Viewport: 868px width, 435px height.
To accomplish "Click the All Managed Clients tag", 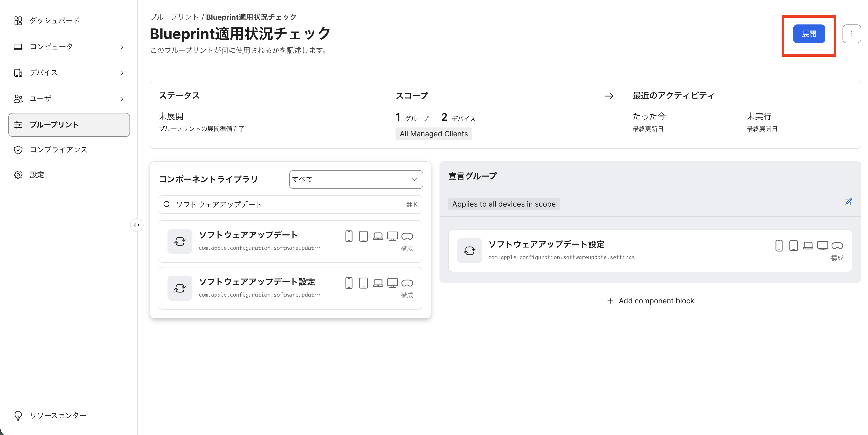I will [434, 134].
